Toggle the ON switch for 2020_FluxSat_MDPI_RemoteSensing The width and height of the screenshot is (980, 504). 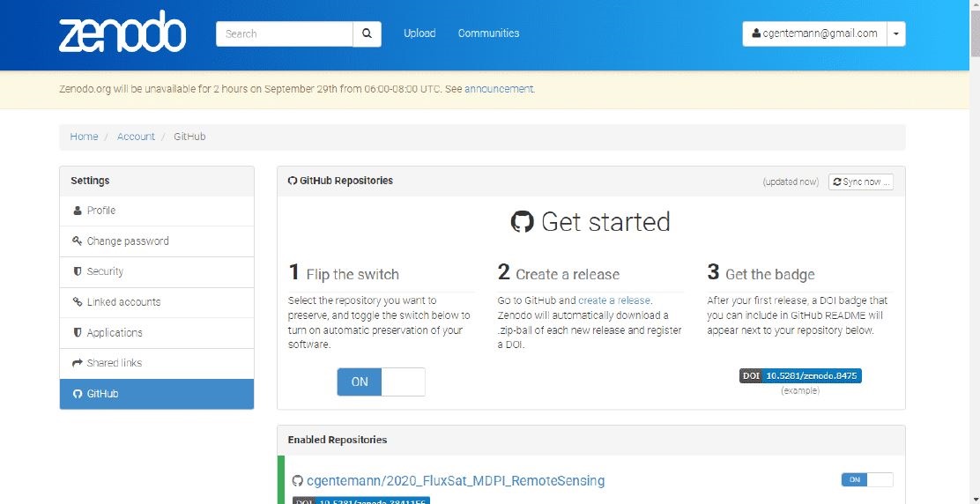867,479
